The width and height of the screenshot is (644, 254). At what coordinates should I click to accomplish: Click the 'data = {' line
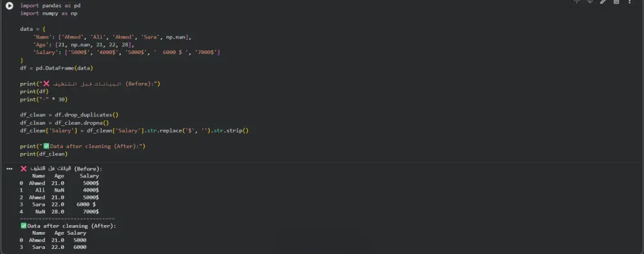(x=33, y=29)
